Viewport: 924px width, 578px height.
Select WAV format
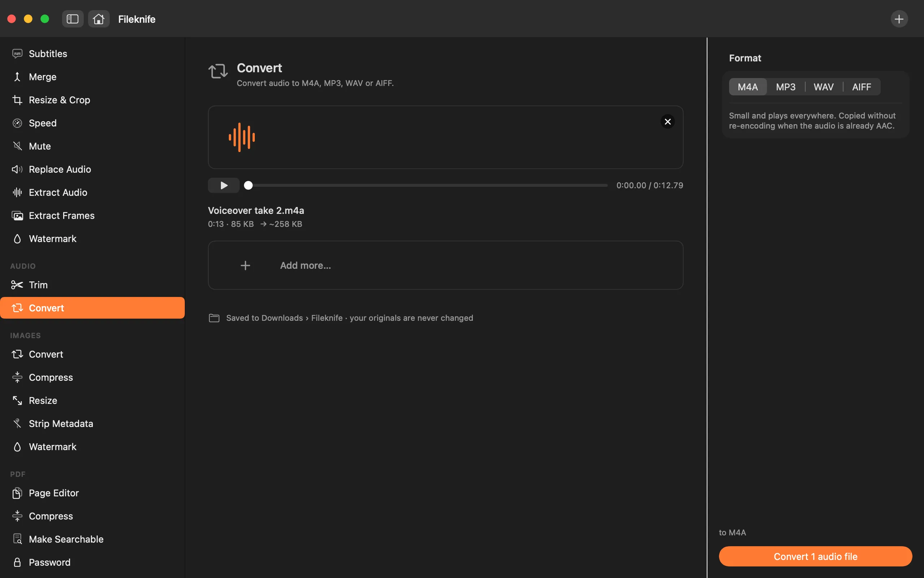[x=824, y=87]
